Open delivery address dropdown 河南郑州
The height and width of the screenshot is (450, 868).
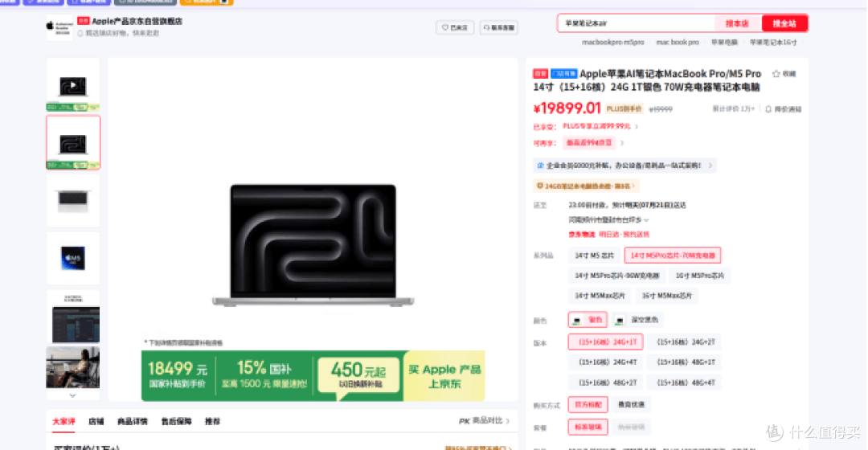(x=608, y=219)
